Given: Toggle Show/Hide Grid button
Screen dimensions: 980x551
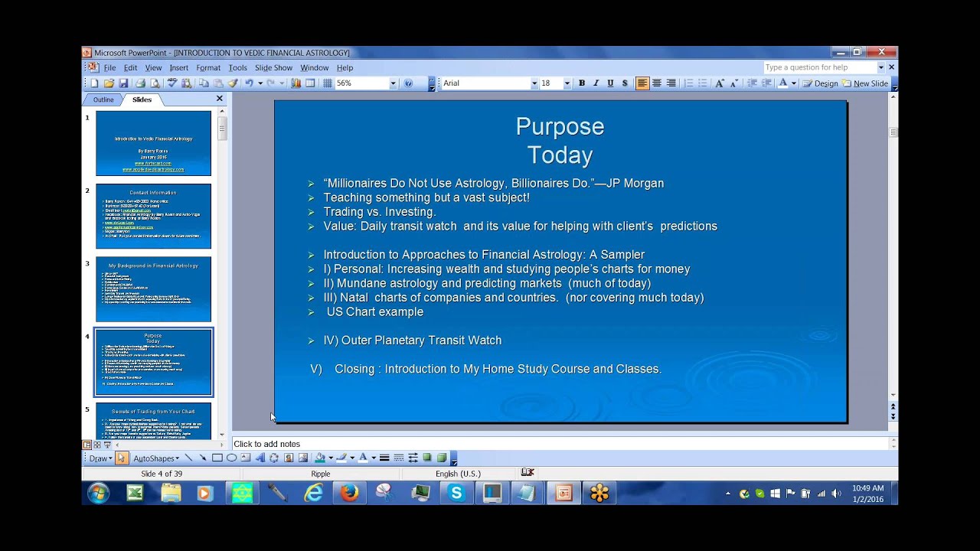Looking at the screenshot, I should (328, 83).
